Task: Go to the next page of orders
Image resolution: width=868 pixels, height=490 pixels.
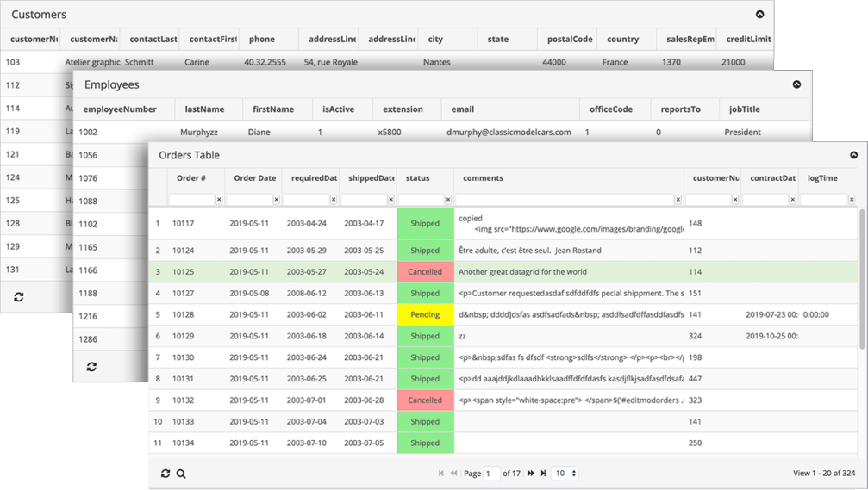Action: click(x=531, y=474)
